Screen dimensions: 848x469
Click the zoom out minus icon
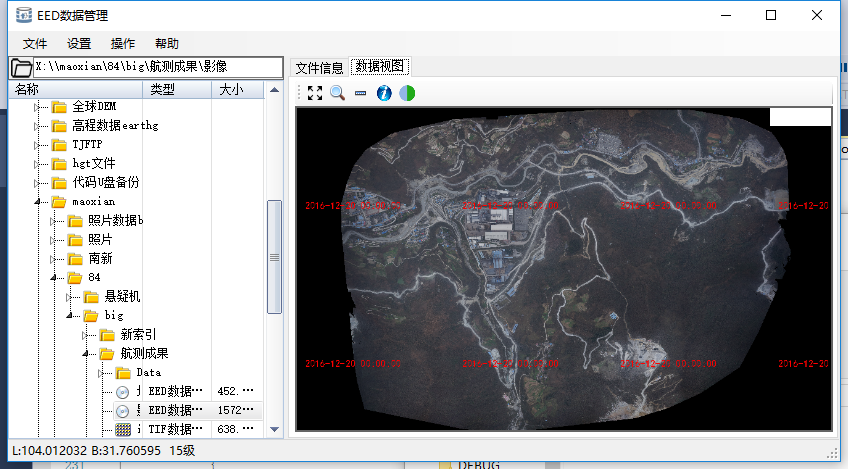coord(360,93)
